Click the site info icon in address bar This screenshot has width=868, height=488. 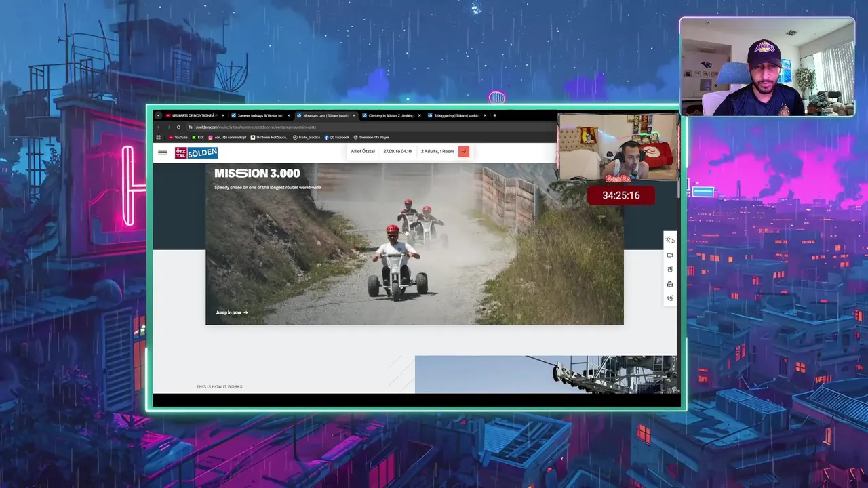[x=191, y=127]
